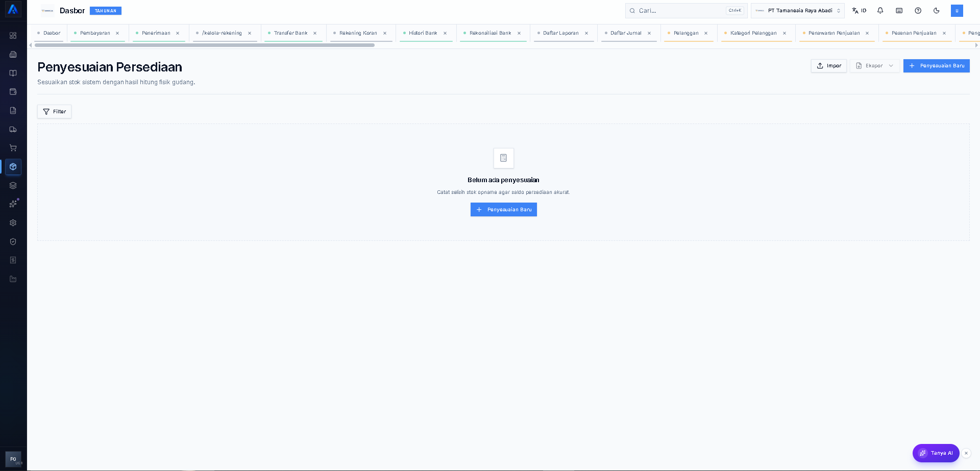Click the Cari search field
Screen dimensions: 980x471
point(686,10)
